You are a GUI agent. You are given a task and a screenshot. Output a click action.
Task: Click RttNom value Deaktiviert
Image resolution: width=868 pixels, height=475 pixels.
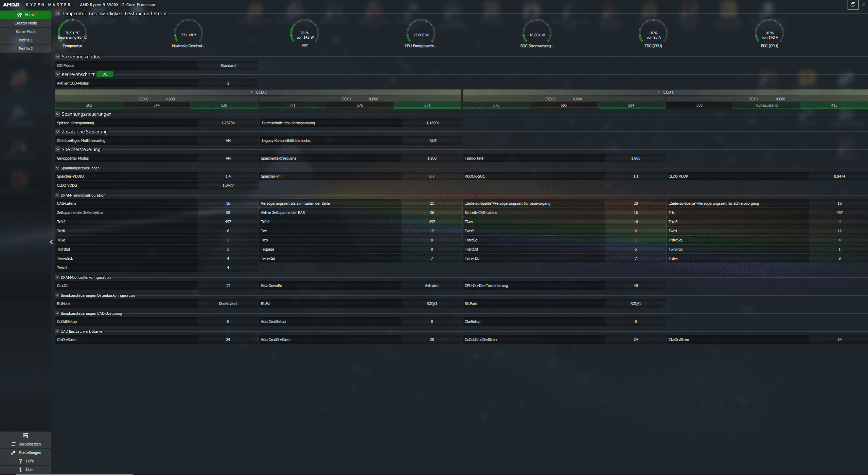tap(228, 304)
